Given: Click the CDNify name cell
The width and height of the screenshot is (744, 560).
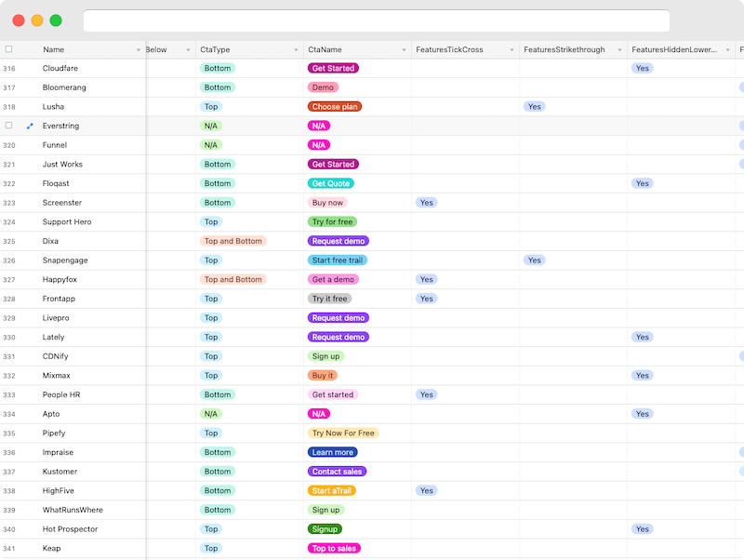Looking at the screenshot, I should pyautogui.click(x=55, y=356).
